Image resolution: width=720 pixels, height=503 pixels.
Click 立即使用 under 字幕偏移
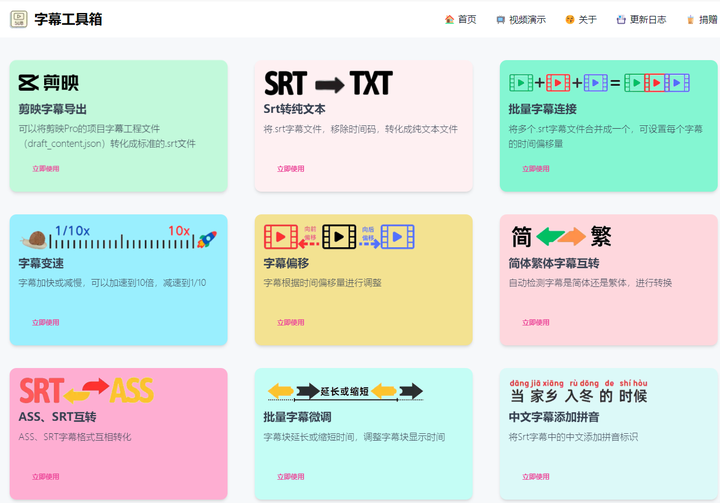[x=291, y=322]
